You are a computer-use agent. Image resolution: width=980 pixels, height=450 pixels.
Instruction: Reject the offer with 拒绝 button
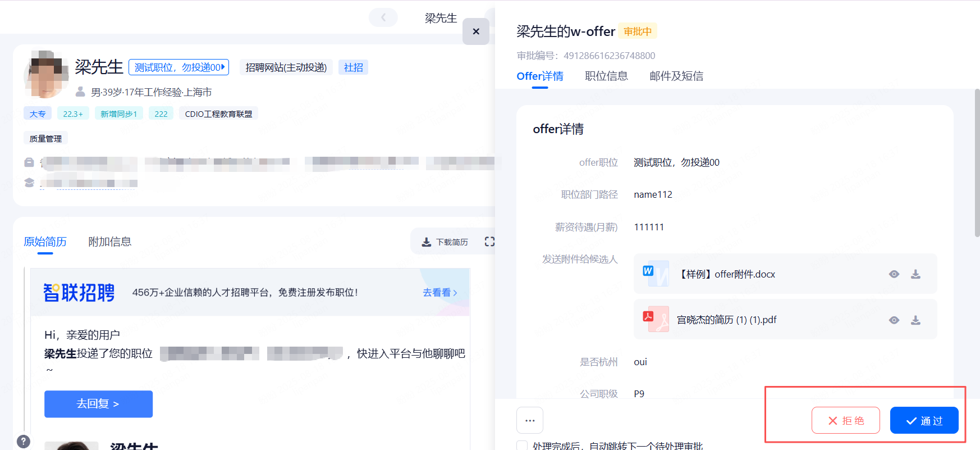pos(845,421)
